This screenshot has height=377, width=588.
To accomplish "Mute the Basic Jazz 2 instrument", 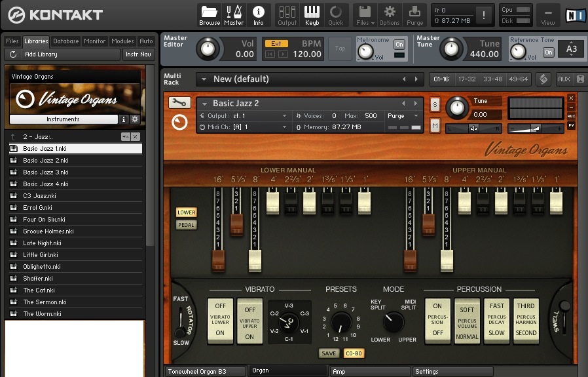I will [x=435, y=126].
